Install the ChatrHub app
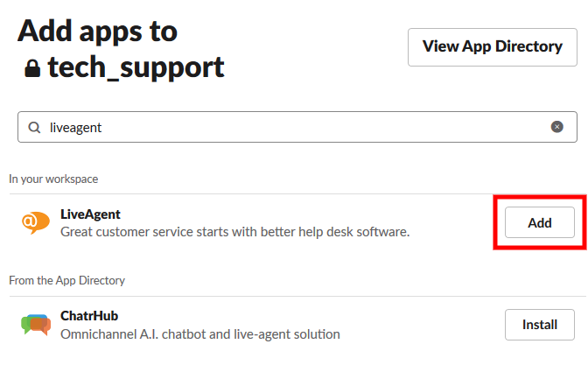 pos(539,325)
